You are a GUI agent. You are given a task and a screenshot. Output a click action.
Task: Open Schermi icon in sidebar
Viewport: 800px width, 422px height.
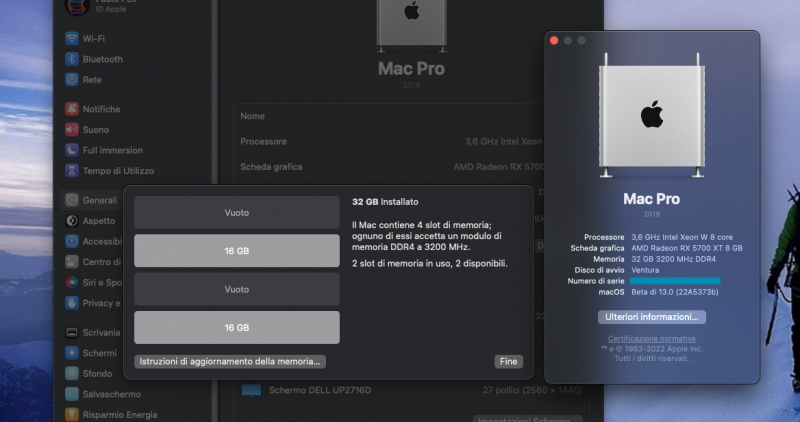pyautogui.click(x=72, y=353)
